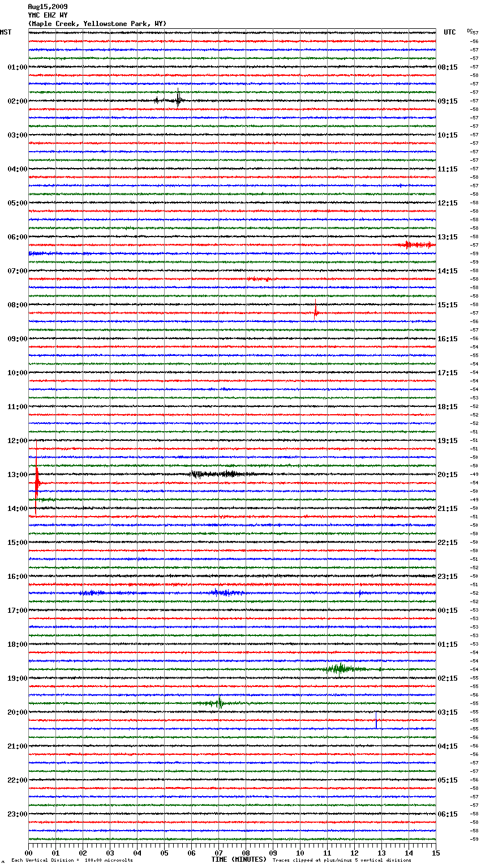
Task: Click minute 05 on the bottom axis
Action: (164, 853)
